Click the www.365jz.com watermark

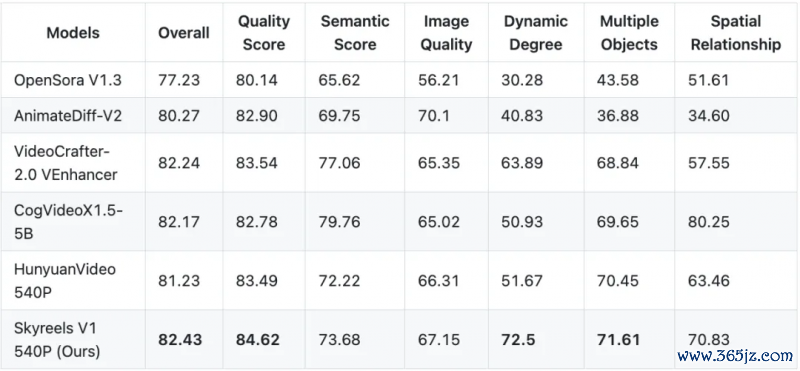point(734,356)
